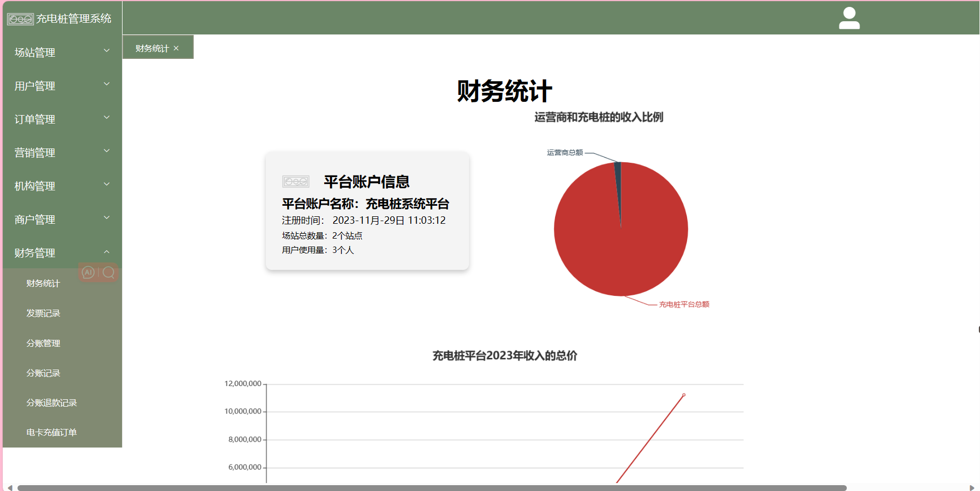The width and height of the screenshot is (980, 491).
Task: Click the user avatar icon
Action: click(849, 18)
